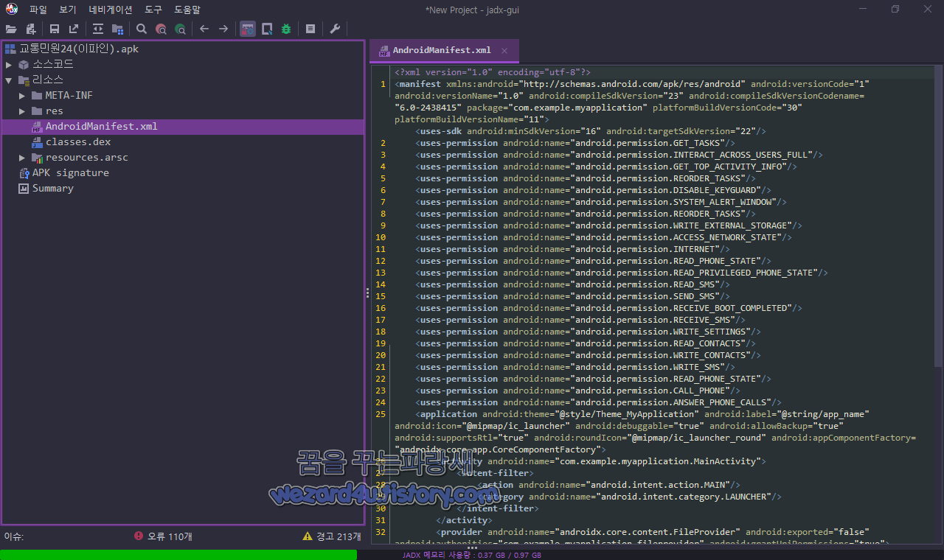Collapse the 리소스 tree node
The height and width of the screenshot is (560, 944).
click(x=9, y=80)
